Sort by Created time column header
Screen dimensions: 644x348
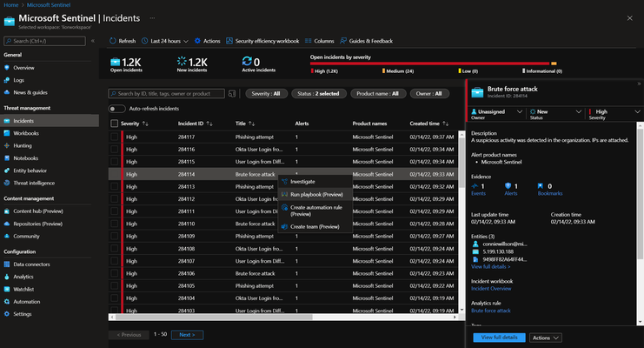point(428,124)
